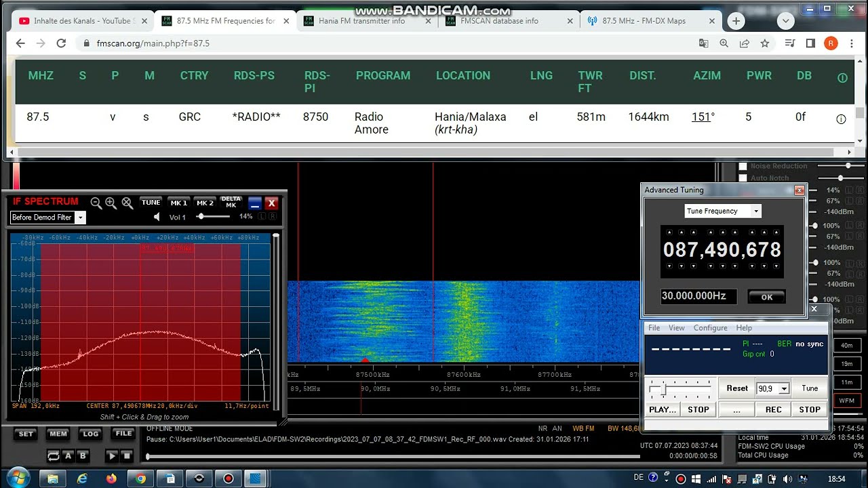Reset zoom in IF Spectrum panel
868x488 pixels.
tap(127, 203)
